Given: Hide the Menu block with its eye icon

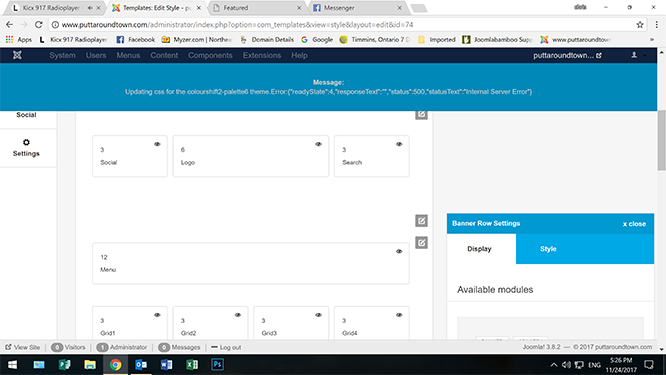Looking at the screenshot, I should tap(399, 251).
